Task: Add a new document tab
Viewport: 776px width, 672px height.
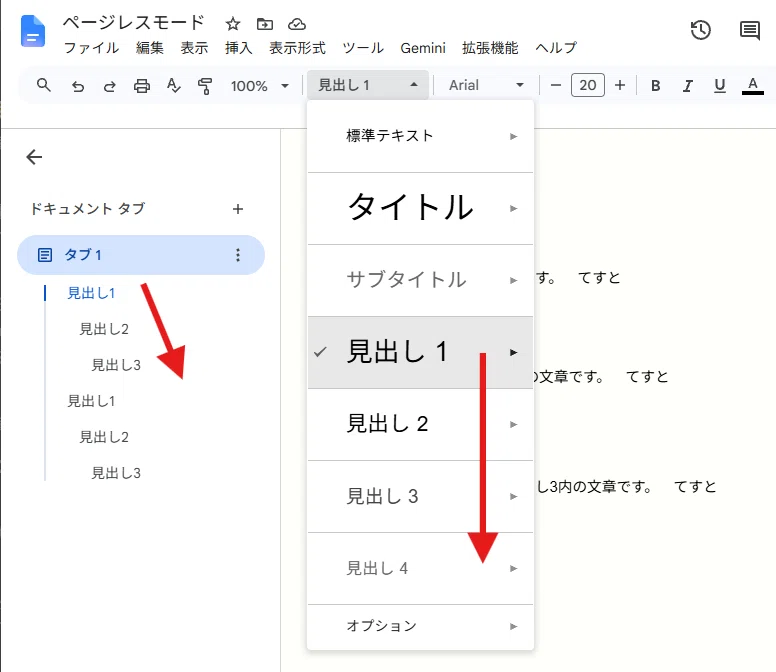Action: click(x=238, y=209)
